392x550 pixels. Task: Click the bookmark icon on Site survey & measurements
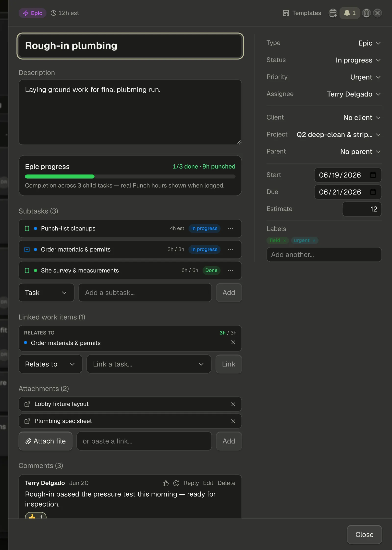(x=27, y=270)
